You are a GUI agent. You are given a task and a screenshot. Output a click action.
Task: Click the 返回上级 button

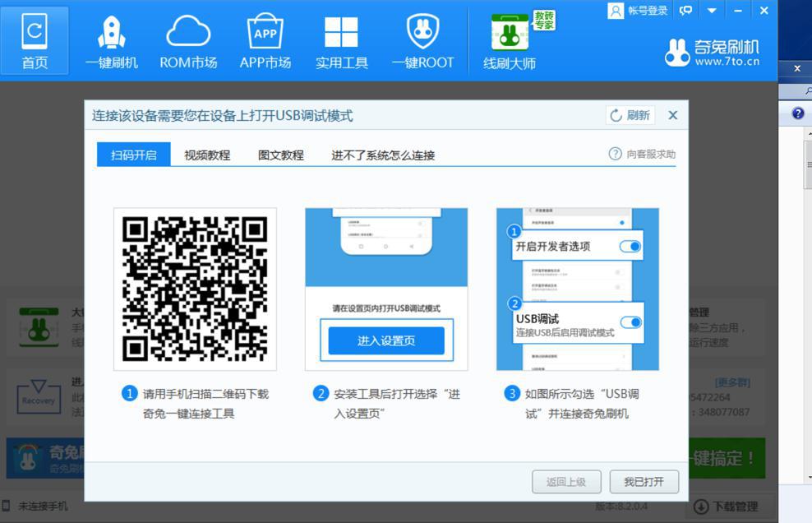566,482
